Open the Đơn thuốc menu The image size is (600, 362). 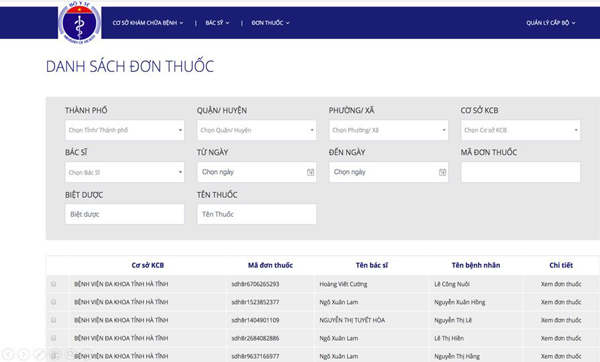(x=270, y=23)
